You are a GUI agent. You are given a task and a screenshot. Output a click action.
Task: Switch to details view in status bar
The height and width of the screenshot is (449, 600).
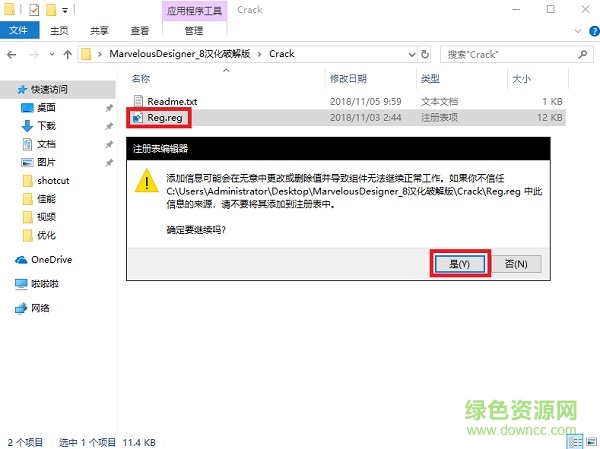click(573, 440)
